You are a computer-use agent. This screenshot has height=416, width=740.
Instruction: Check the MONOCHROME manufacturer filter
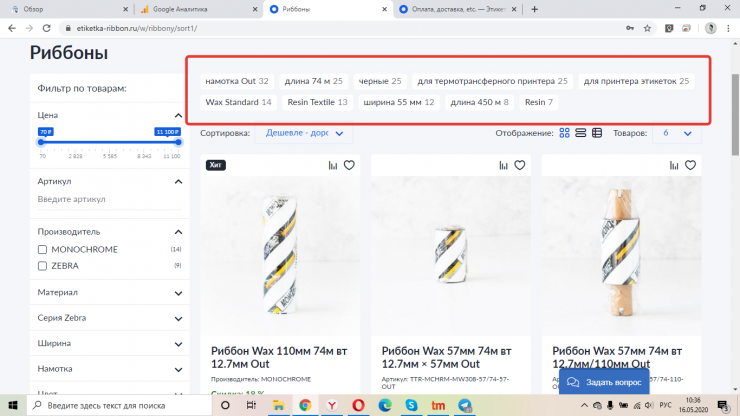click(x=42, y=249)
